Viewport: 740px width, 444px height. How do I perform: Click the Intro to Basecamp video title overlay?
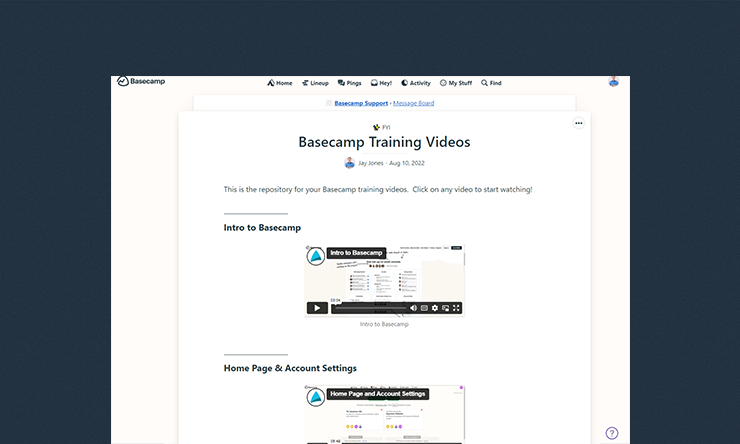click(x=356, y=253)
